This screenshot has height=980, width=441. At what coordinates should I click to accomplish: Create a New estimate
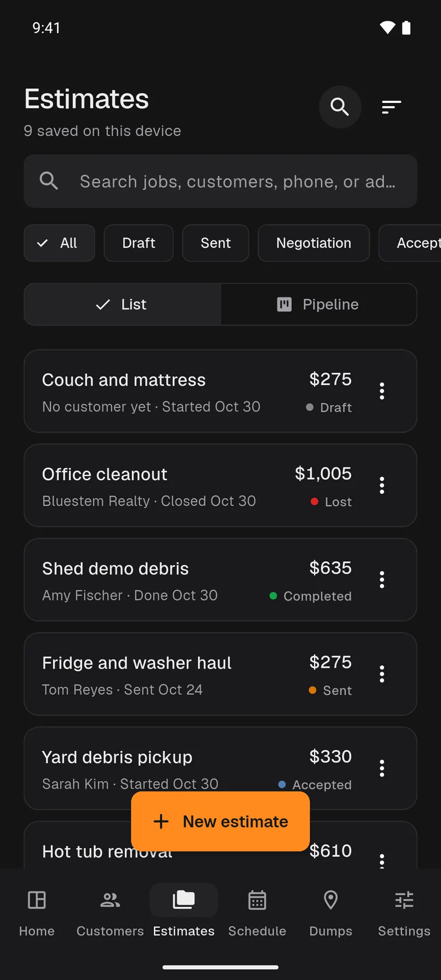click(220, 821)
